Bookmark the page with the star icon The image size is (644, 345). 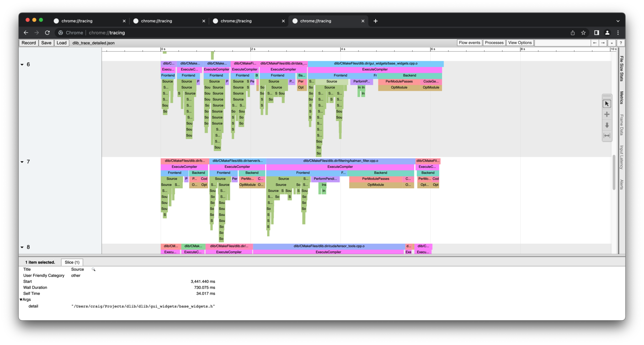coord(583,32)
